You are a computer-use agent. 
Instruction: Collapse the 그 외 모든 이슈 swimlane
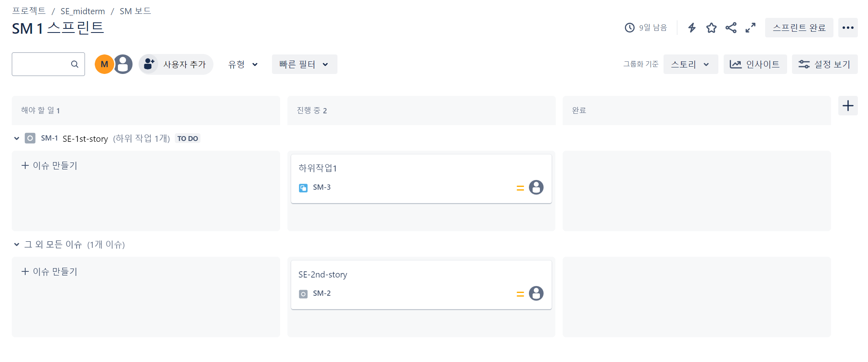[x=17, y=245]
